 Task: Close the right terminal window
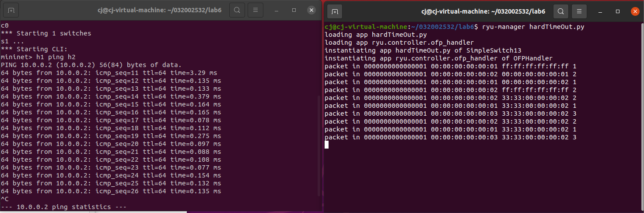click(x=635, y=11)
